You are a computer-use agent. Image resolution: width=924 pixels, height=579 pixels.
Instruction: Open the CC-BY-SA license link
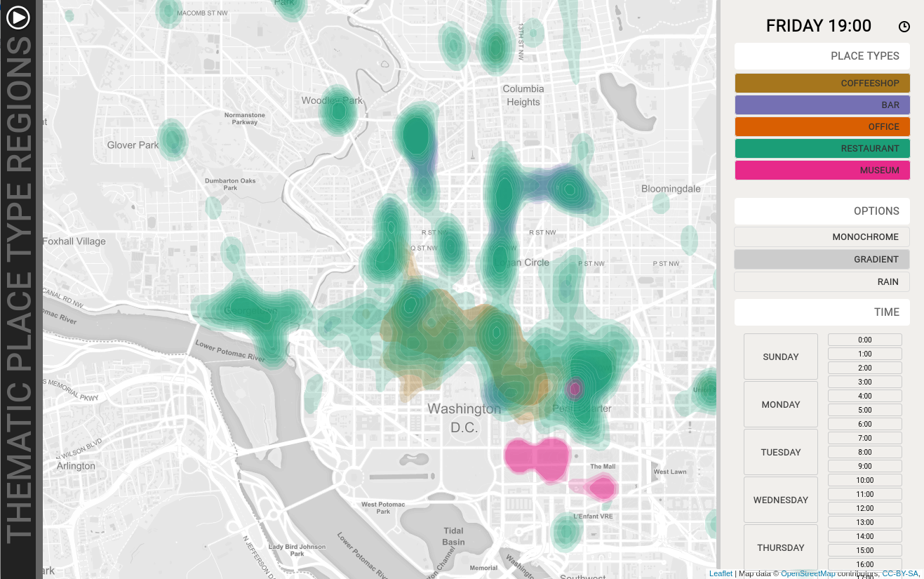(900, 573)
